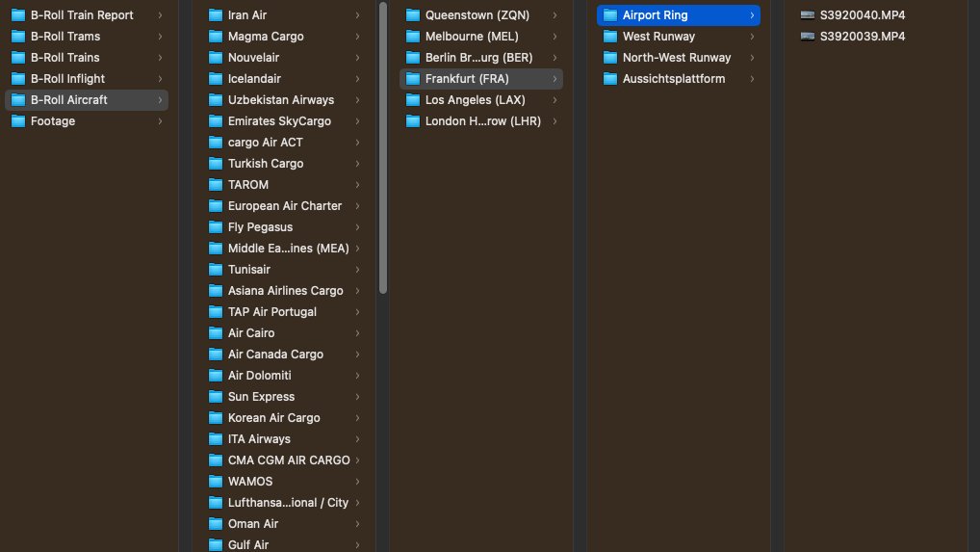Select the Emirates SkyCargo folder name

coord(279,121)
